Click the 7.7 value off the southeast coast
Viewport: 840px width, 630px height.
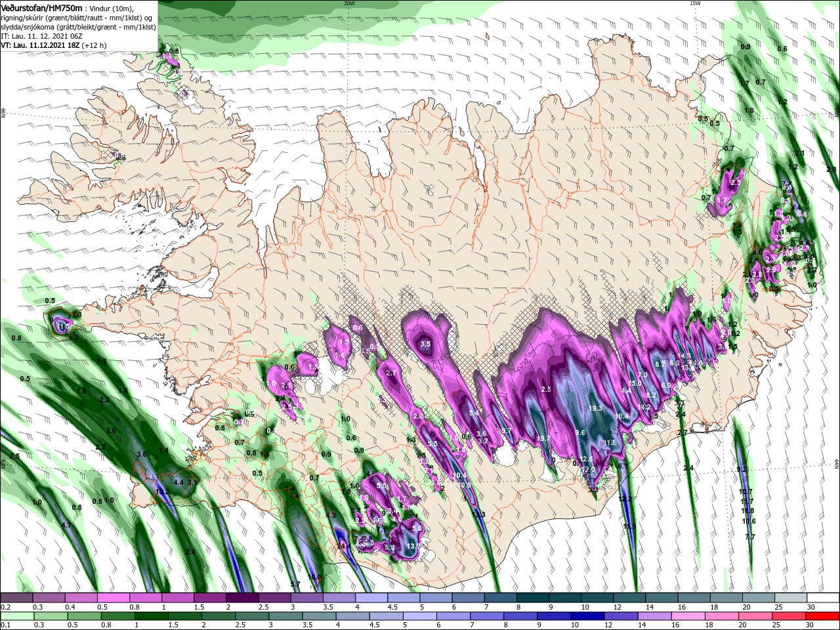pos(750,537)
